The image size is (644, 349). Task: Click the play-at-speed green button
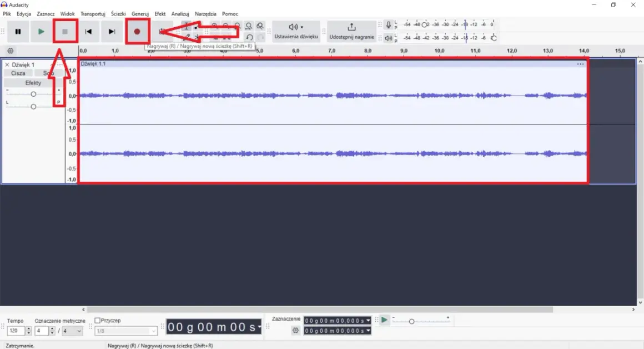[x=384, y=320]
